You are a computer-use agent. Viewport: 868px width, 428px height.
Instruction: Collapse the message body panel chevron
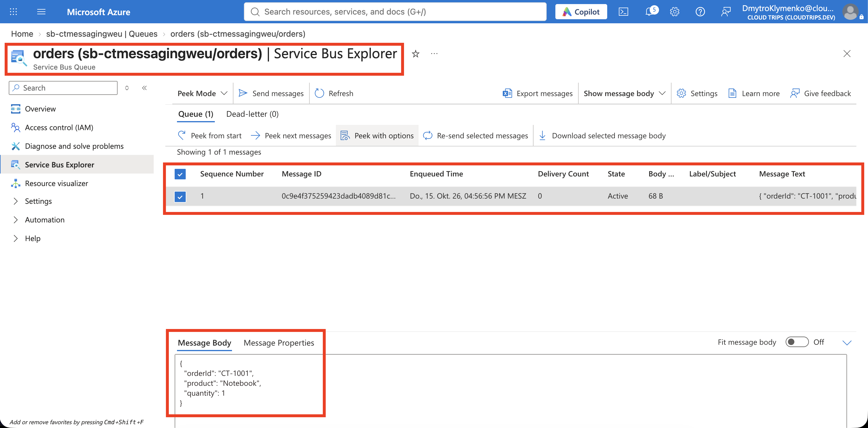tap(847, 342)
